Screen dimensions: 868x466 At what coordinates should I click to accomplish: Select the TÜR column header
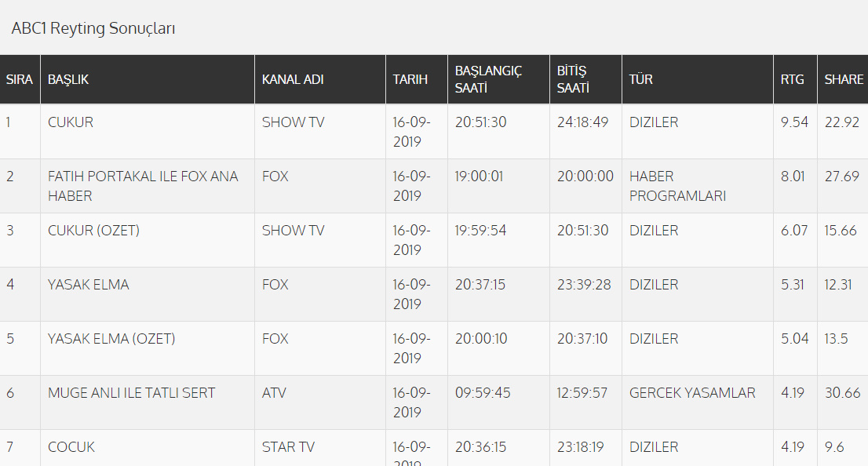pyautogui.click(x=641, y=79)
